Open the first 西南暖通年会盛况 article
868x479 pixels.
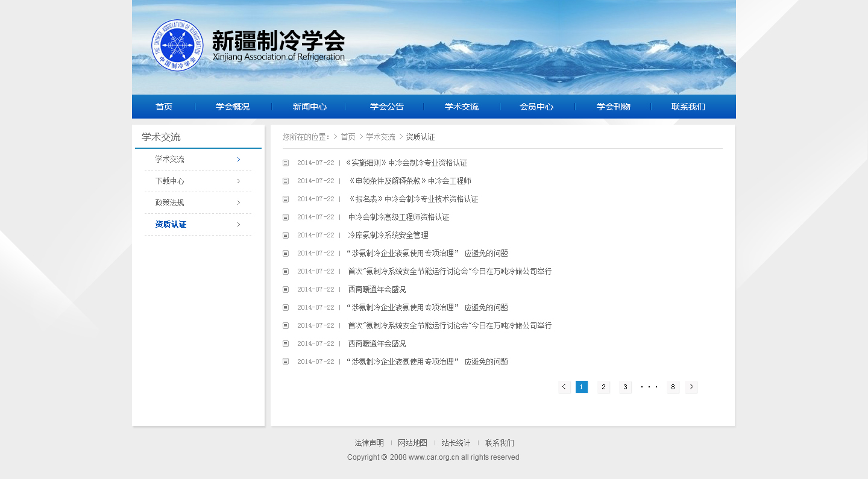tap(377, 289)
